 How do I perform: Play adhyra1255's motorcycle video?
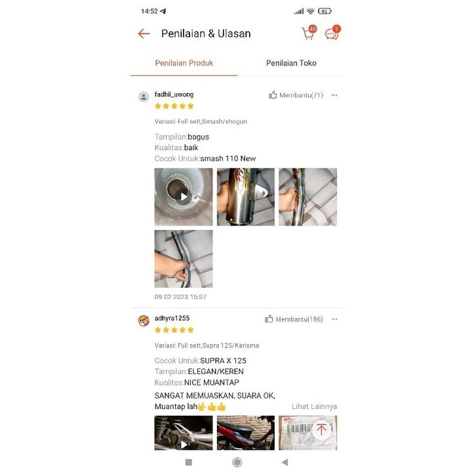click(x=184, y=433)
